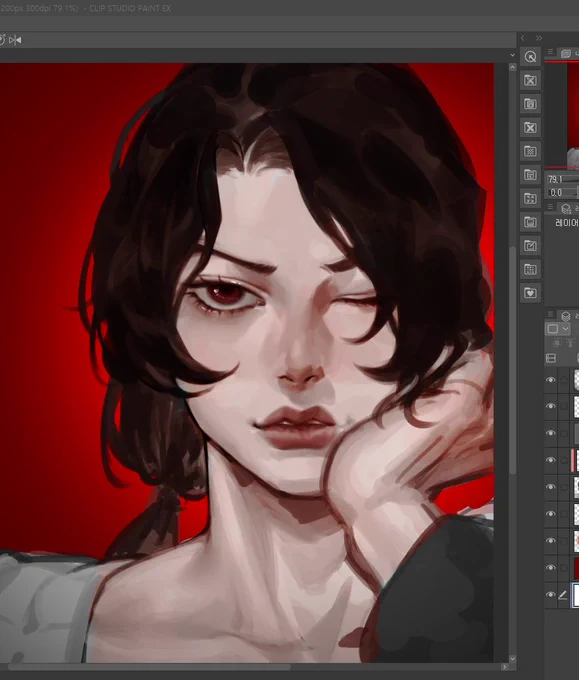Expand the dropdown chevron at canvas toolbar's right end
The image size is (579, 680).
(512, 55)
